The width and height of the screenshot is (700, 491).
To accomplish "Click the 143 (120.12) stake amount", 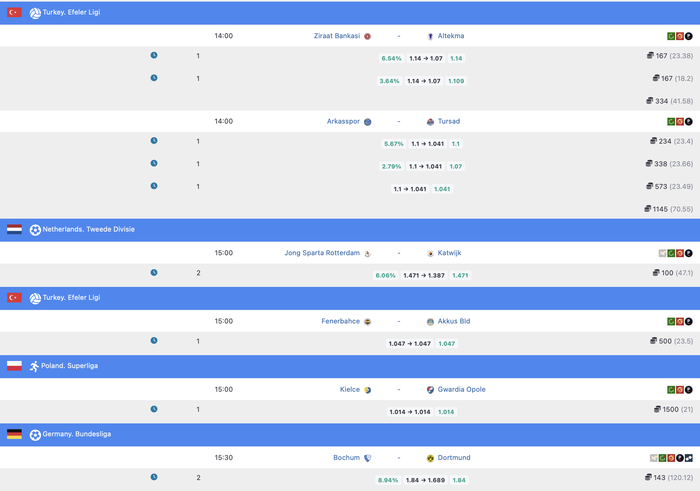I will pyautogui.click(x=673, y=478).
